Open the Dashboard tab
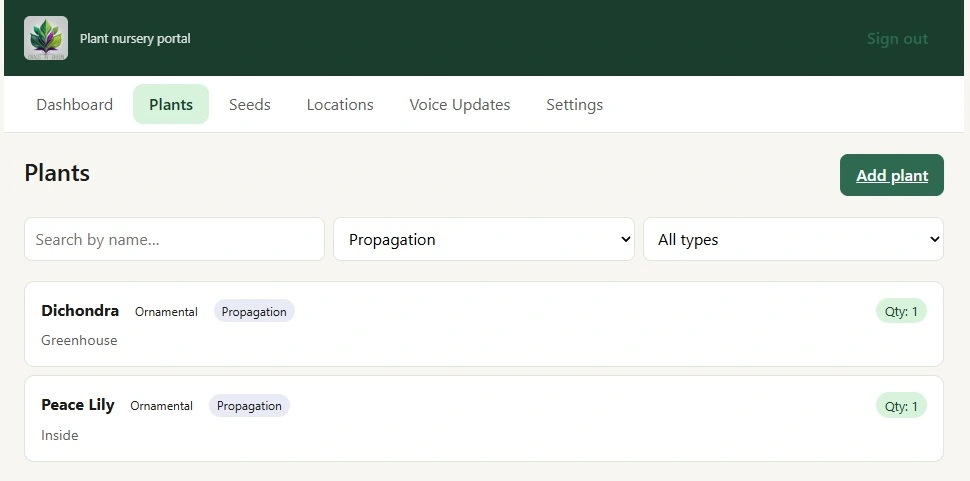The height and width of the screenshot is (481, 970). pos(74,104)
